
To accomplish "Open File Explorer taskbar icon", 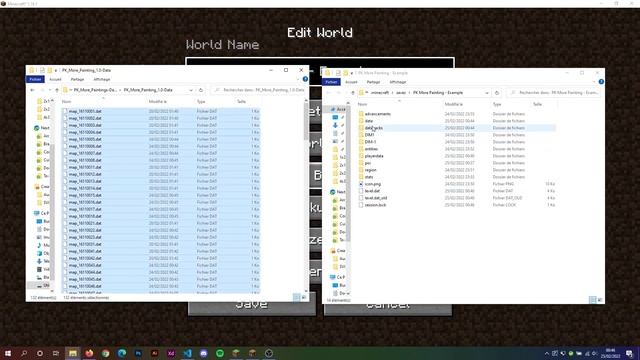I will pos(73,353).
